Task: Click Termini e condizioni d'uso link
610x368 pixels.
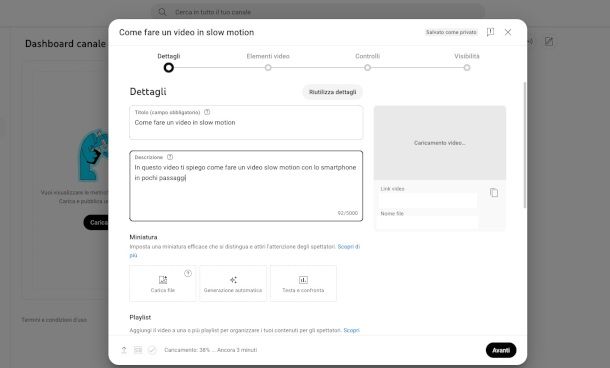Action: [54, 320]
